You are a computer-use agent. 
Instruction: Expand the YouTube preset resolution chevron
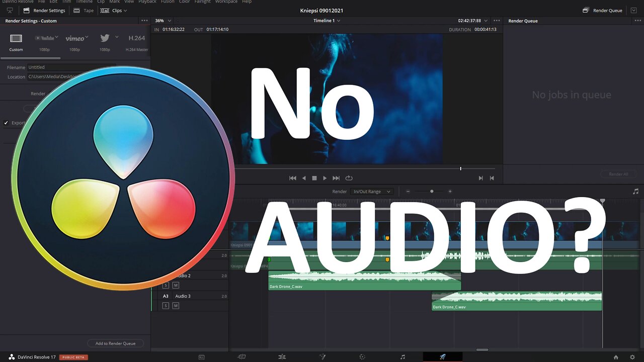point(56,37)
